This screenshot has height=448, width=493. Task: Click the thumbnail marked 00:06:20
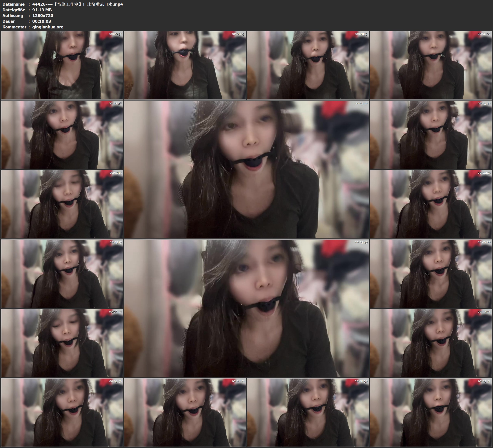(431, 274)
